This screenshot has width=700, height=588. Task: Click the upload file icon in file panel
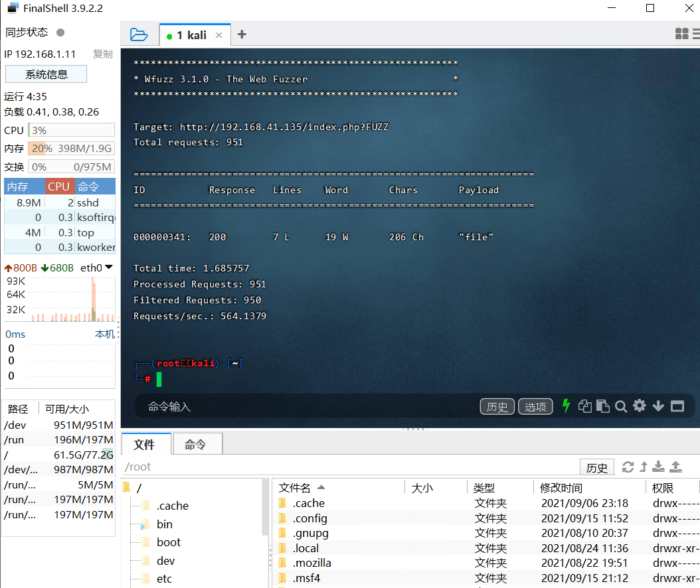(x=677, y=467)
